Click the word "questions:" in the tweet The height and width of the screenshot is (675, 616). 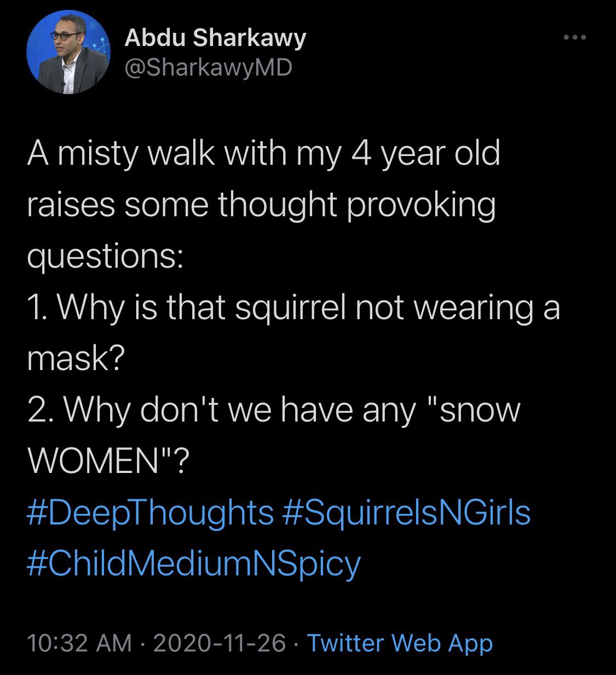(105, 256)
